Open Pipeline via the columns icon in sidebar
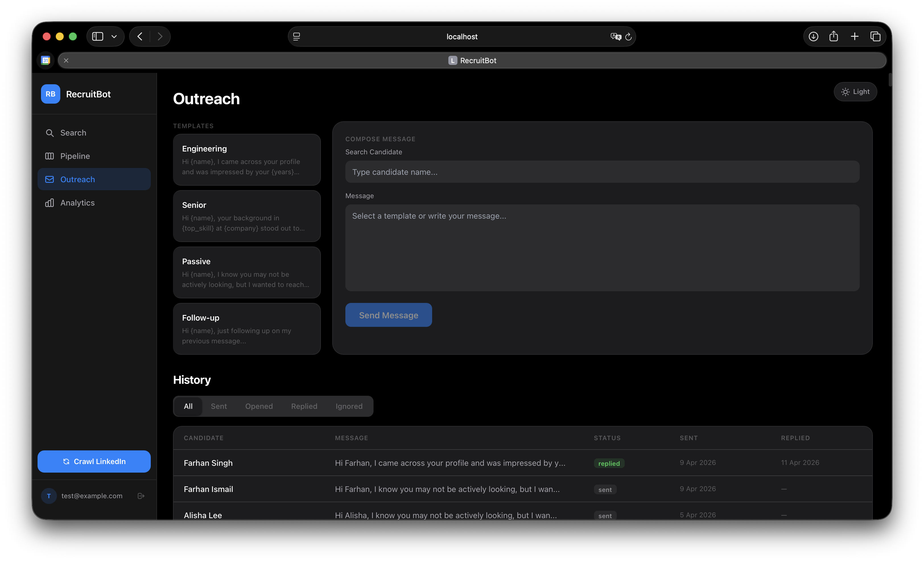This screenshot has height=562, width=924. click(x=49, y=156)
